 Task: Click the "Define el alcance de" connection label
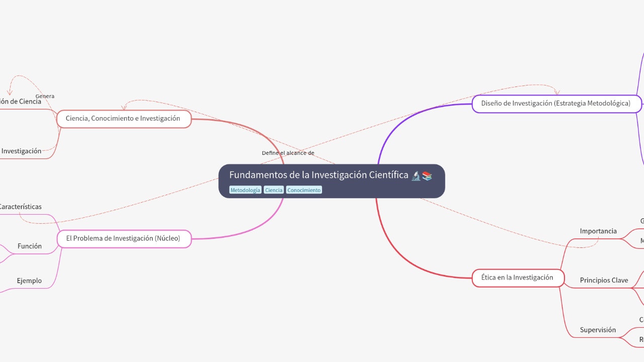(288, 153)
